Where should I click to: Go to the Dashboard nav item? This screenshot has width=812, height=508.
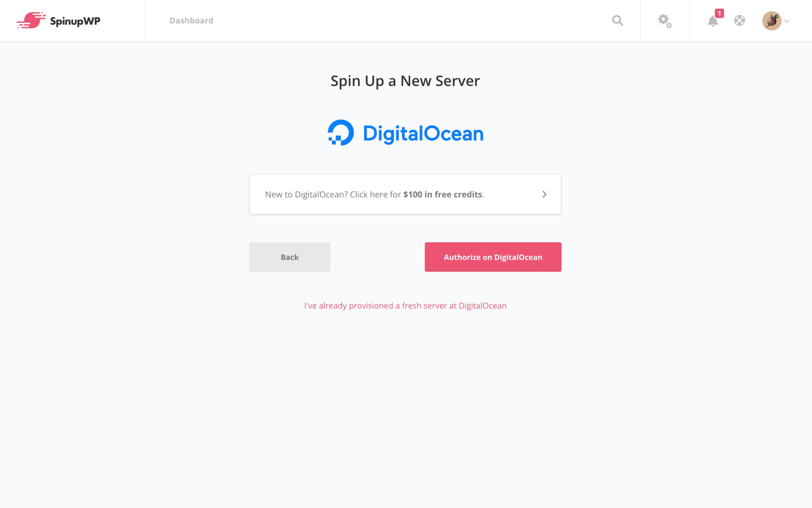click(x=191, y=21)
